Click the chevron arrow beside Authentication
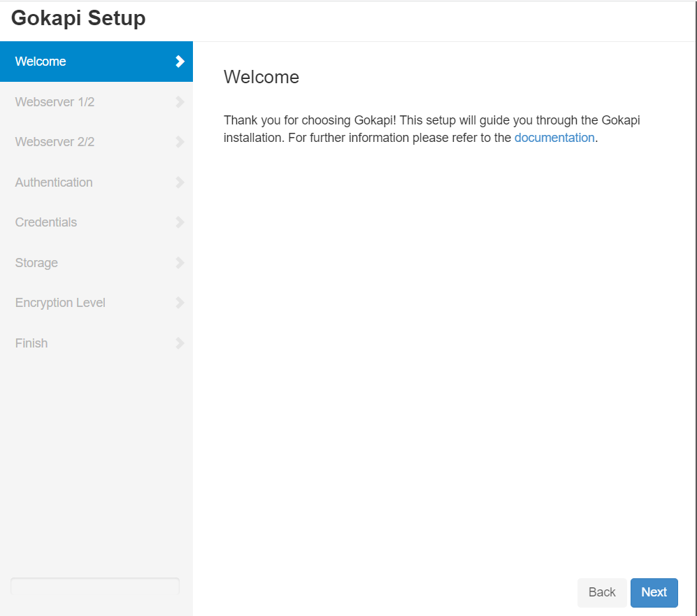 pyautogui.click(x=180, y=182)
